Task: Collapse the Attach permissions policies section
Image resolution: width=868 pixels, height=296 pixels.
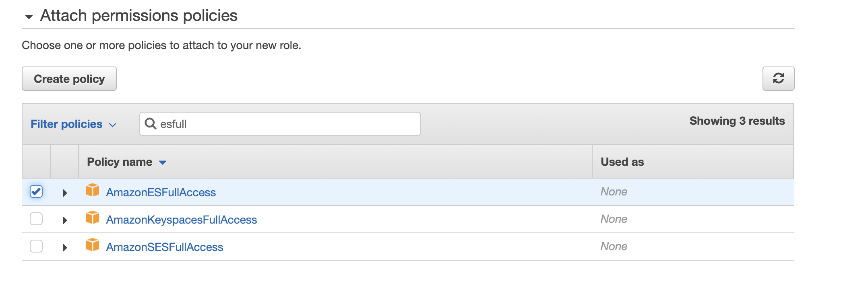Action: coord(29,17)
